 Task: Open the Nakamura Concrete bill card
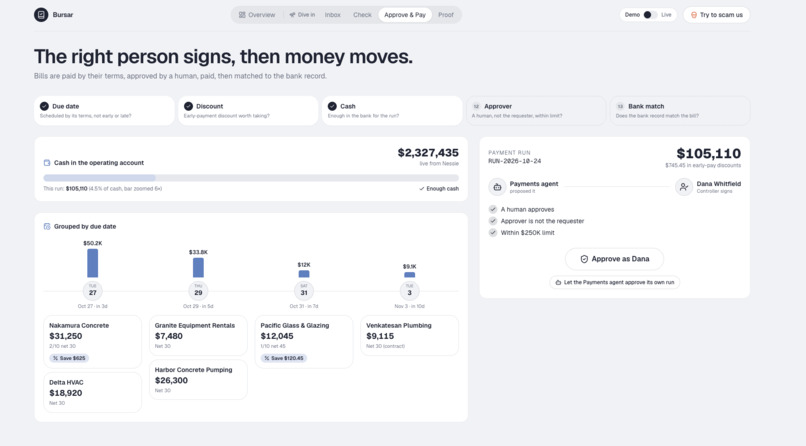pyautogui.click(x=93, y=342)
